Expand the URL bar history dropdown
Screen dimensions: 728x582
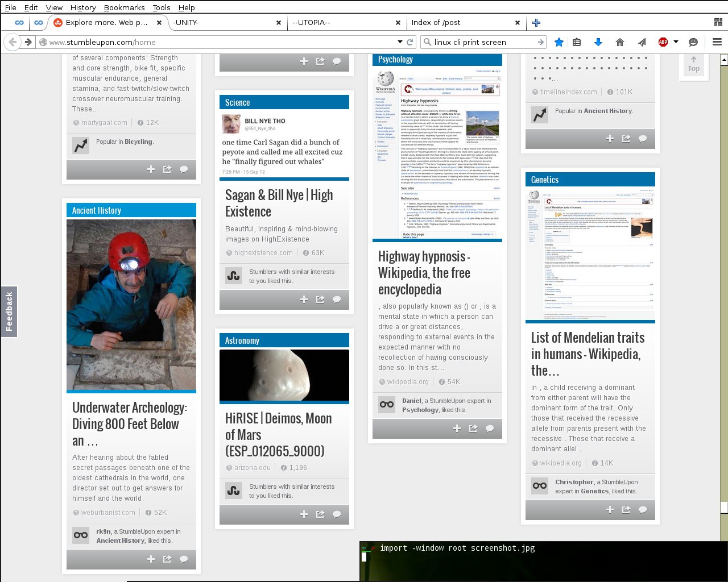point(400,42)
